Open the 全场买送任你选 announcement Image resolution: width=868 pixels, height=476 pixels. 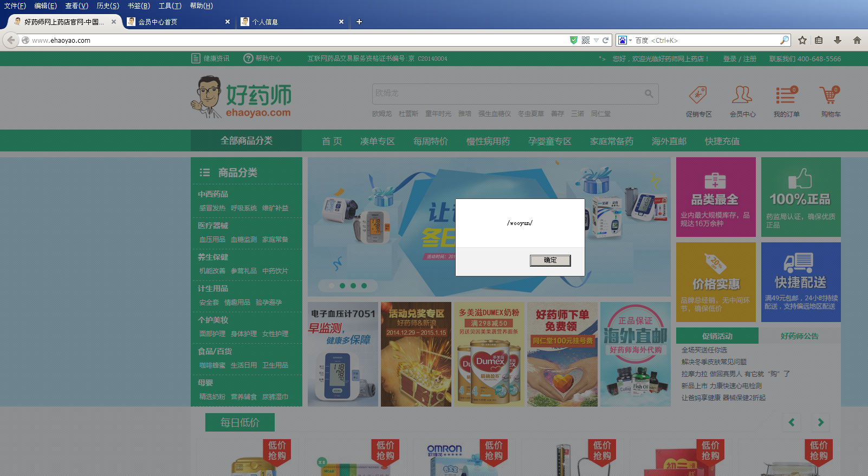click(x=704, y=350)
